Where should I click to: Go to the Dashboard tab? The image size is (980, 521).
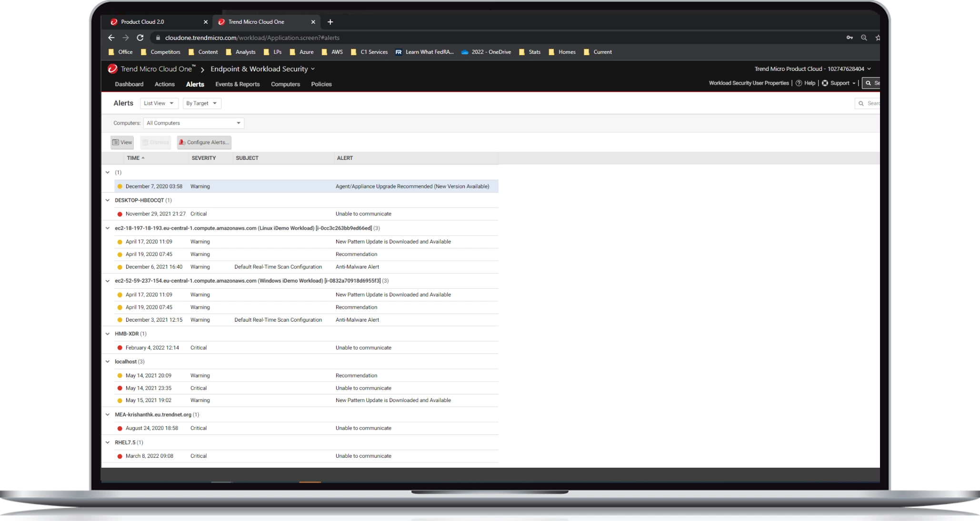(x=129, y=84)
